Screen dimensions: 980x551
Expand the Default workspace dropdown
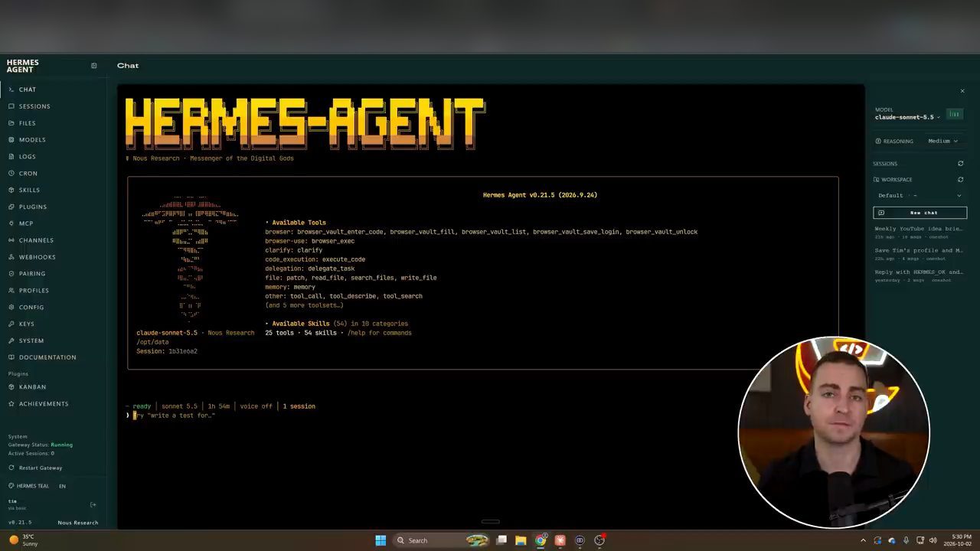click(x=920, y=195)
